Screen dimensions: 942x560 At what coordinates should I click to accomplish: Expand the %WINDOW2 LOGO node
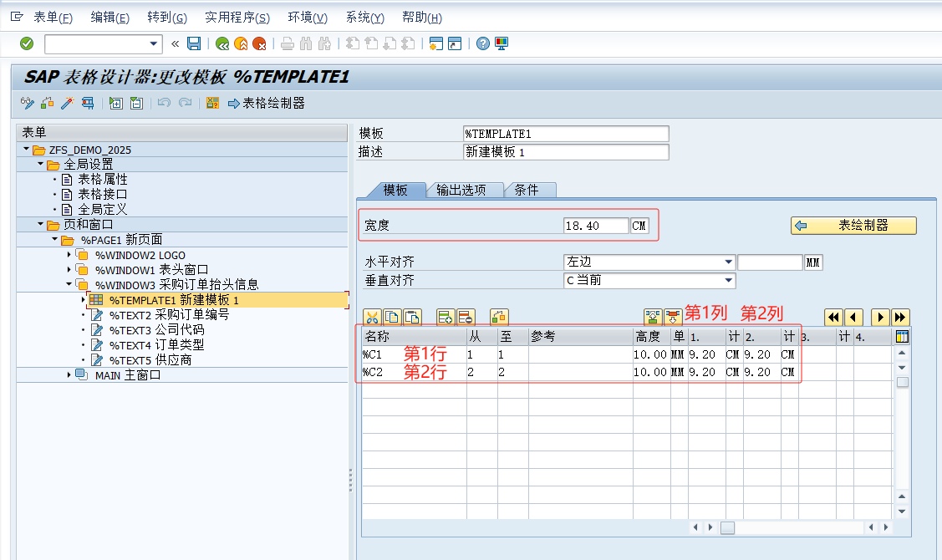point(69,255)
